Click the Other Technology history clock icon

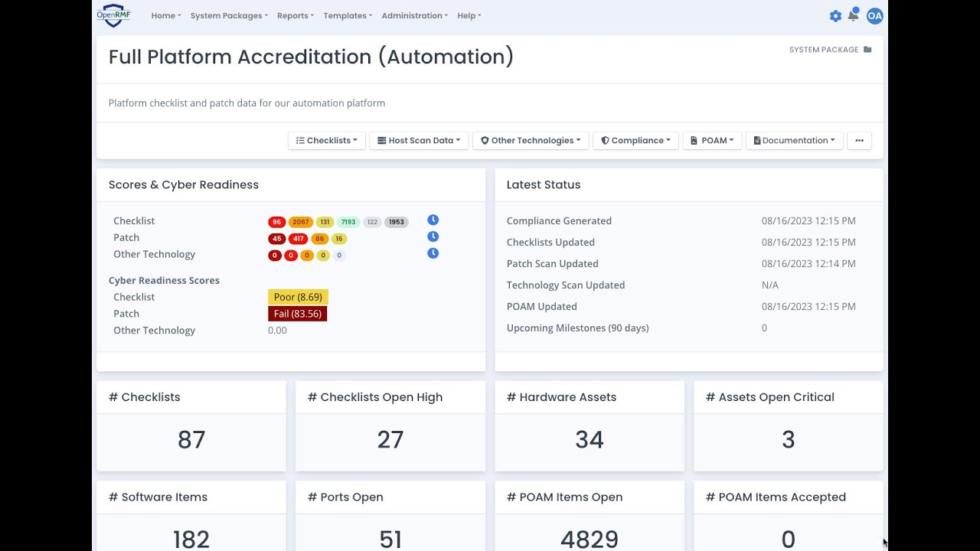click(x=433, y=253)
